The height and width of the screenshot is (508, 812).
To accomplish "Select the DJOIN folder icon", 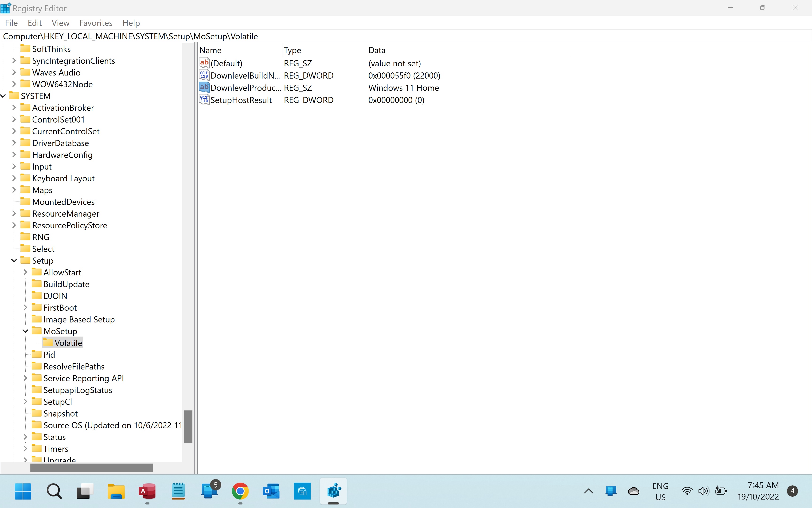I will pos(37,295).
